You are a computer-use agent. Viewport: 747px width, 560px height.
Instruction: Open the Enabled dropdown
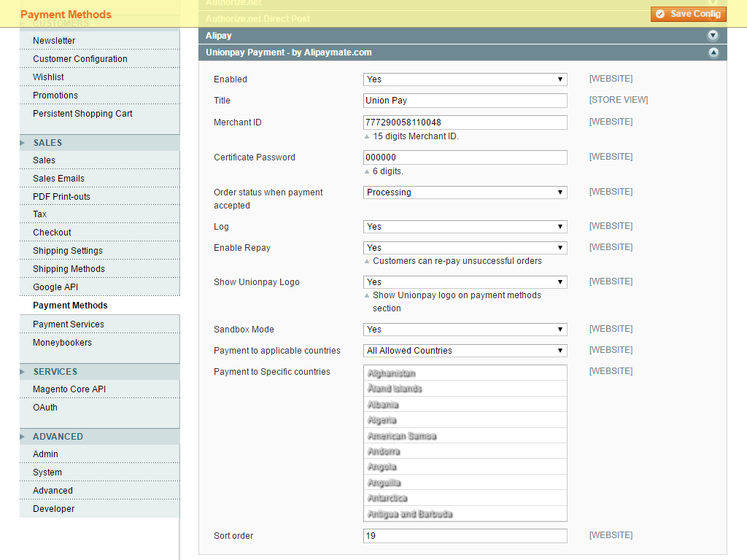point(465,79)
